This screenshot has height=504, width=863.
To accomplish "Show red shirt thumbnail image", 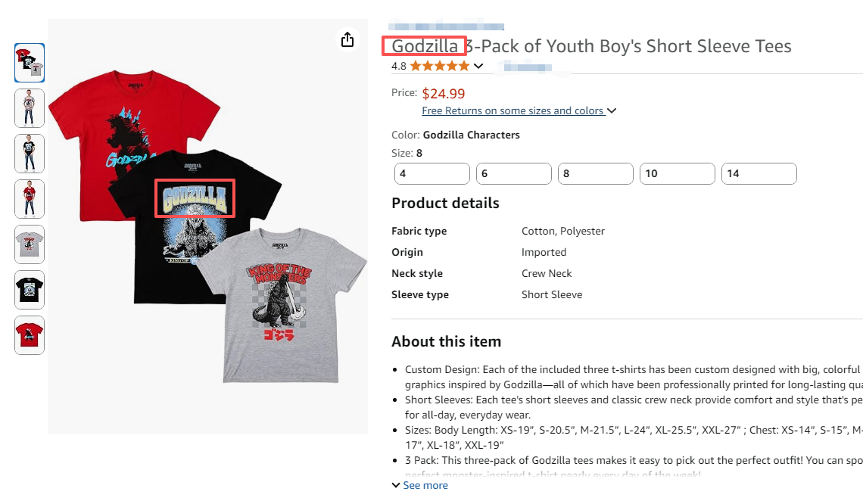I will [30, 335].
